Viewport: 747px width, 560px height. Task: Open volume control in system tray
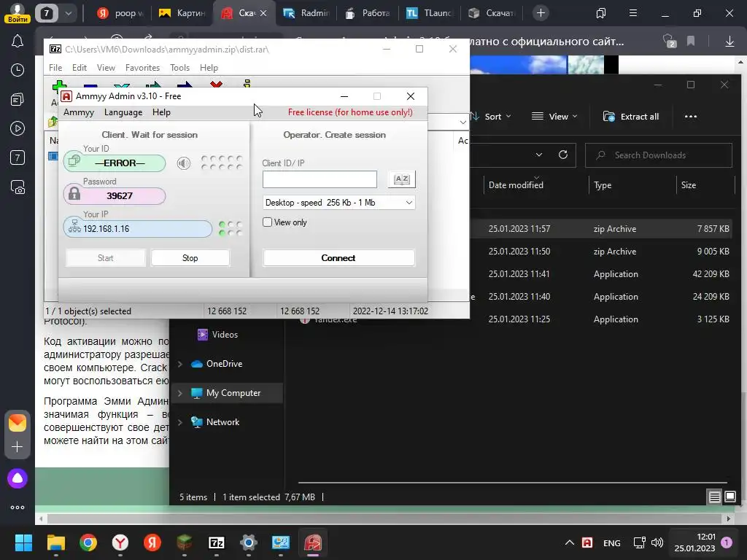[x=657, y=542]
